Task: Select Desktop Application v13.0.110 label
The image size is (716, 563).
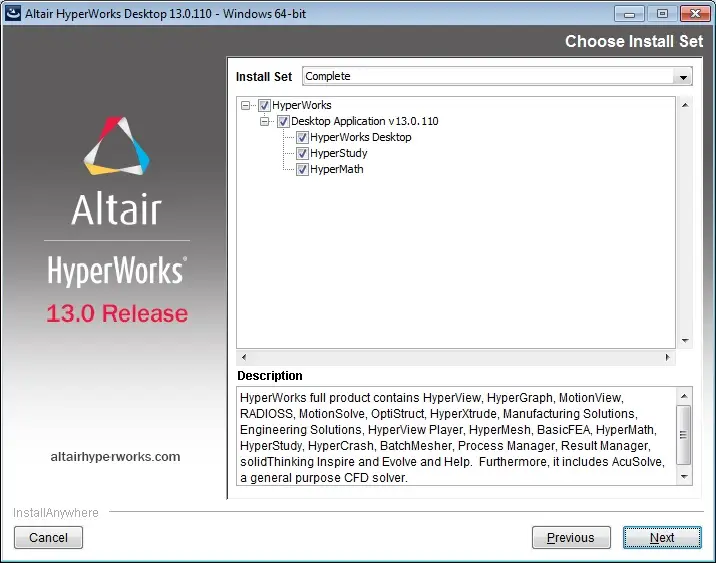Action: [364, 121]
